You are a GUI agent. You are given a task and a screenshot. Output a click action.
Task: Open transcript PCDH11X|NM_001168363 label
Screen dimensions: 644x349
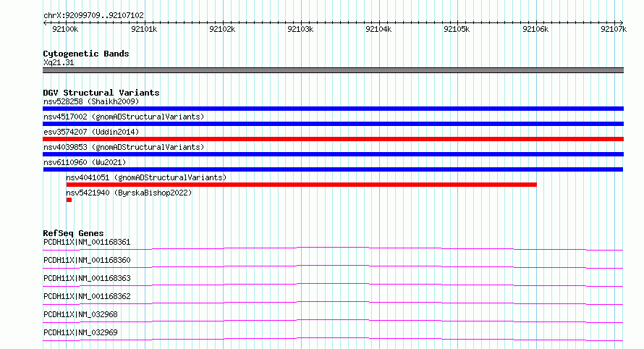click(87, 278)
